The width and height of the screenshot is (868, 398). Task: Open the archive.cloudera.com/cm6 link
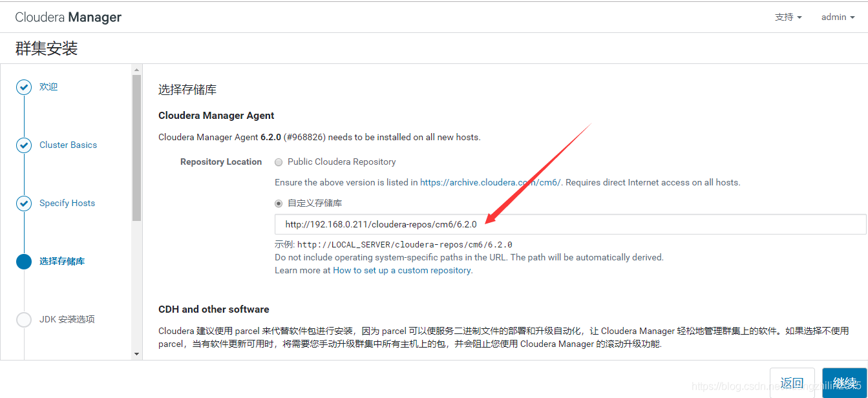490,182
